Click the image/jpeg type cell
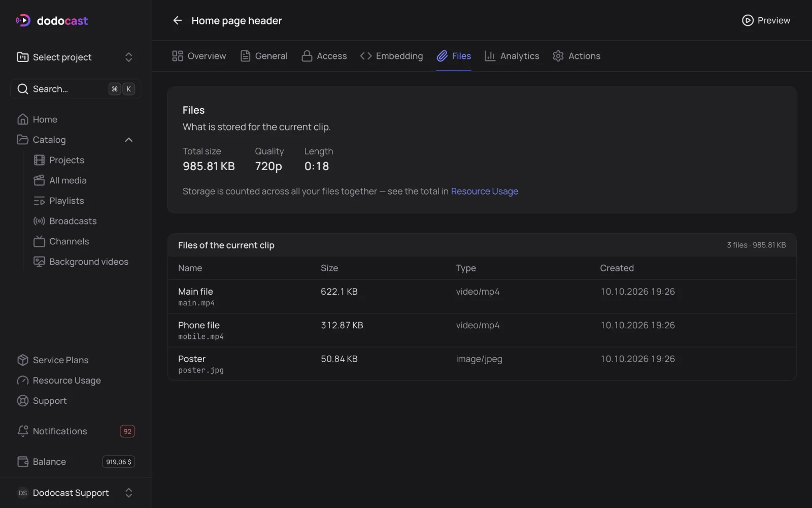The image size is (812, 508). [x=479, y=359]
